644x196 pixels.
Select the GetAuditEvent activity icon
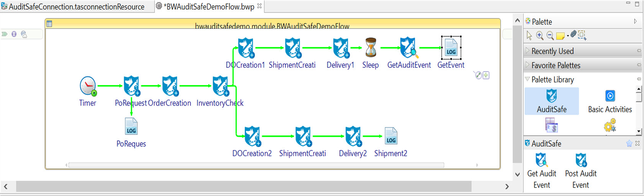click(x=409, y=47)
